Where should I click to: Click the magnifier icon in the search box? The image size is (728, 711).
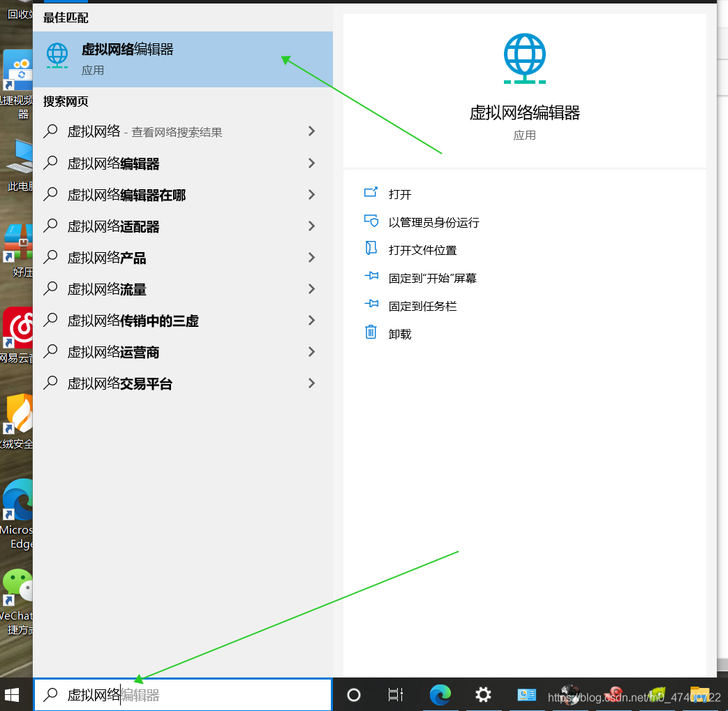pos(50,695)
